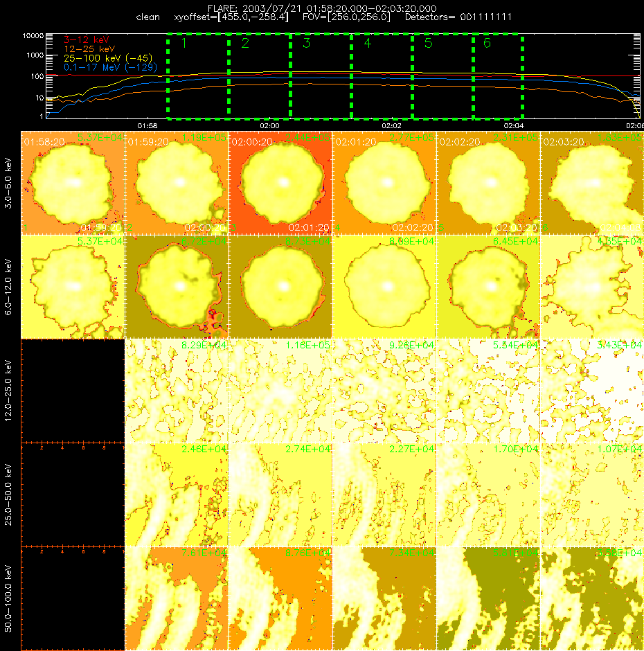Click the '02:04:08' end time label
The image size is (644, 651).
click(620, 228)
